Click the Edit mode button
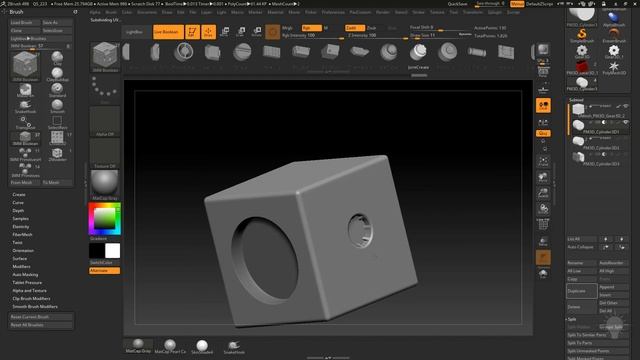 click(x=192, y=32)
